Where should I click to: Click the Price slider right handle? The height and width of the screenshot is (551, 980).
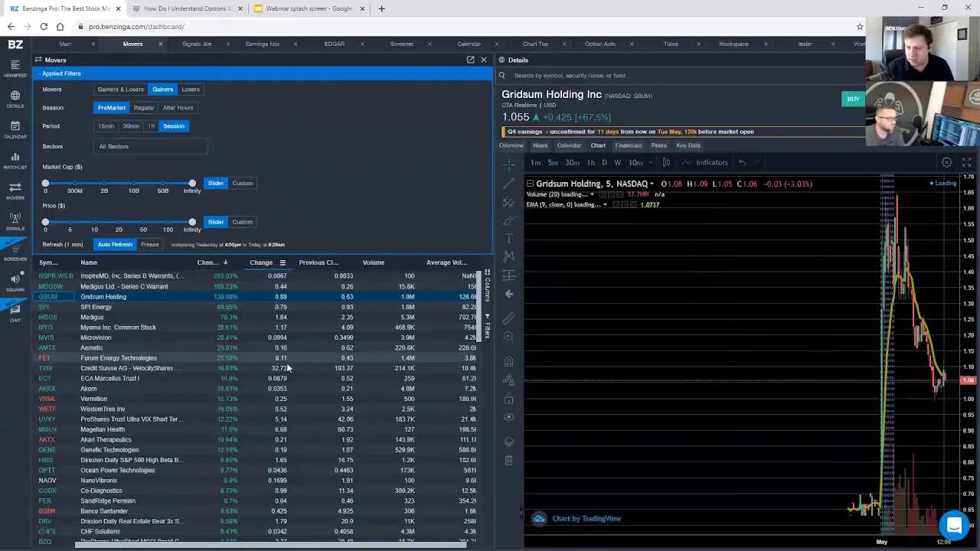tap(192, 222)
